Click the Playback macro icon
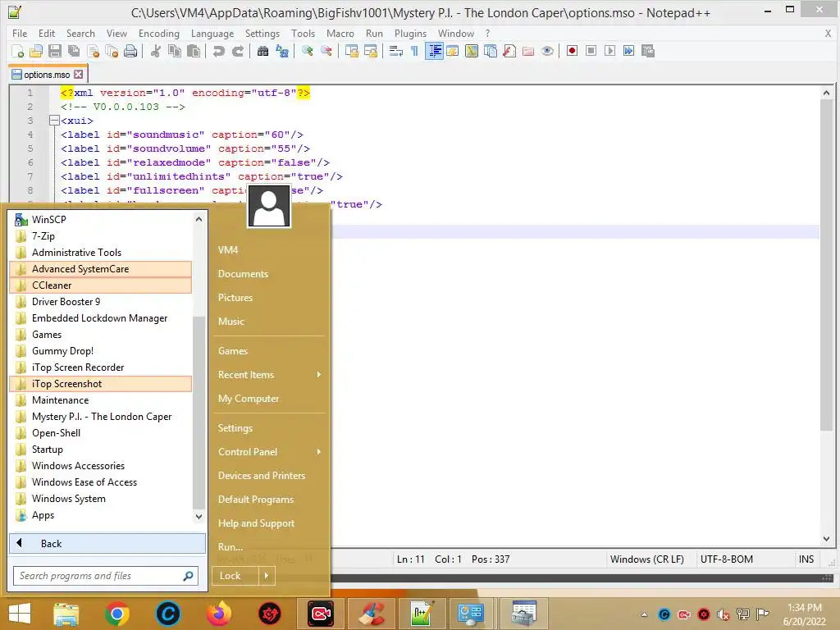840x630 pixels. [609, 51]
